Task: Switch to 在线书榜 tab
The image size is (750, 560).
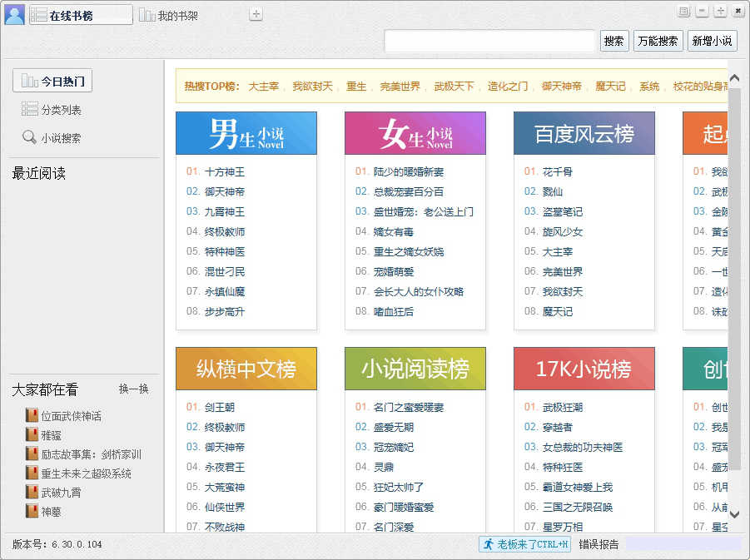Action: (x=81, y=15)
